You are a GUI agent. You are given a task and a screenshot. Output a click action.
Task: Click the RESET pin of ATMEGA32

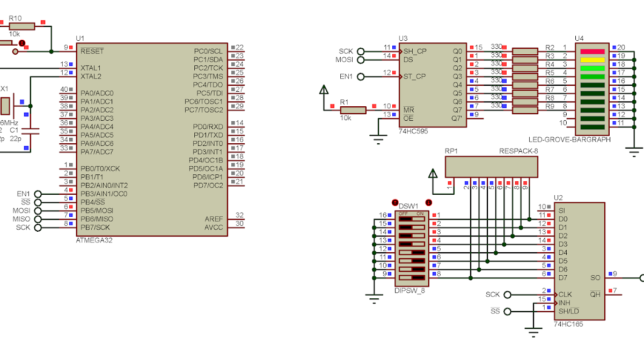click(91, 50)
